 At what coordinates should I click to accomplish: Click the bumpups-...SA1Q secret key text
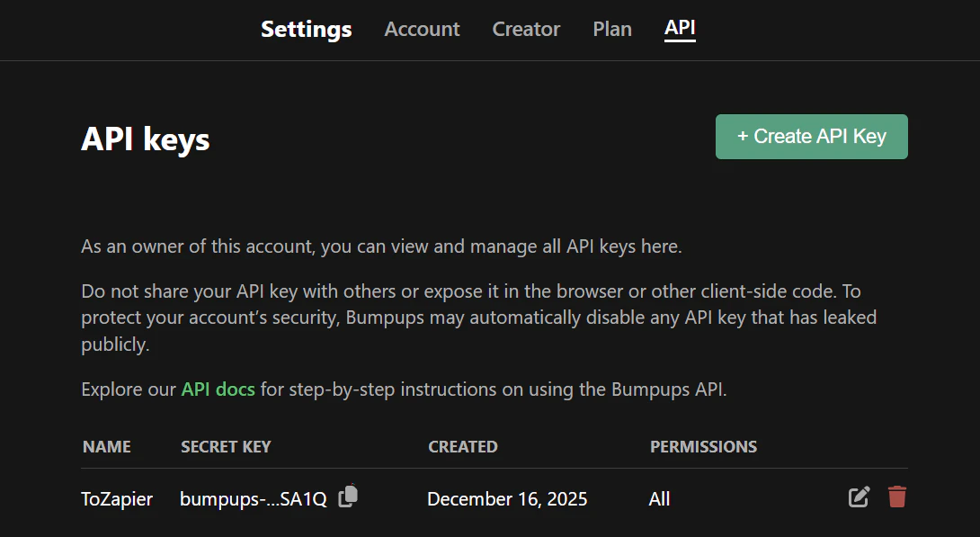tap(254, 499)
